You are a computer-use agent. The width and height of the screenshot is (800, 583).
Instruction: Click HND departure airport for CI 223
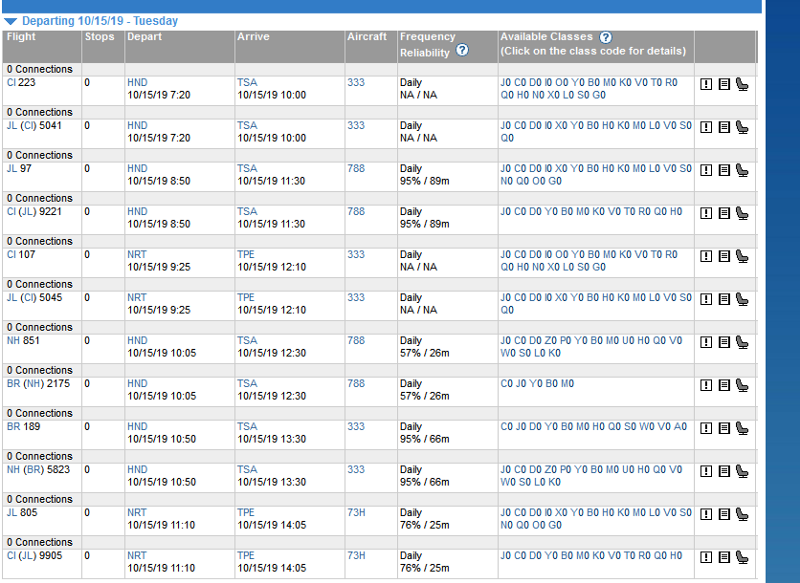(x=137, y=82)
